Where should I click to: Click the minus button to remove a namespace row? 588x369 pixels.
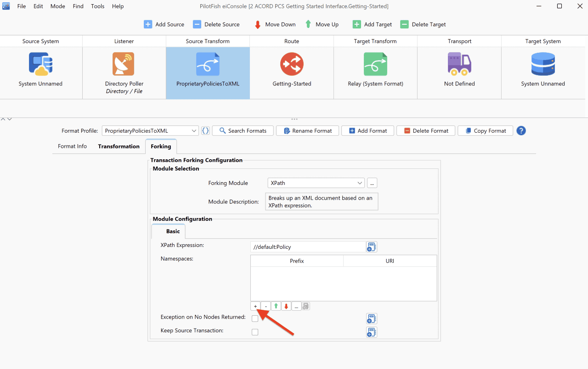pyautogui.click(x=266, y=306)
